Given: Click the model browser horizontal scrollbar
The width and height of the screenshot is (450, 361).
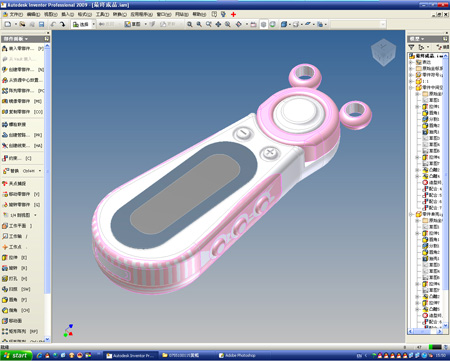Looking at the screenshot, I should (426, 331).
